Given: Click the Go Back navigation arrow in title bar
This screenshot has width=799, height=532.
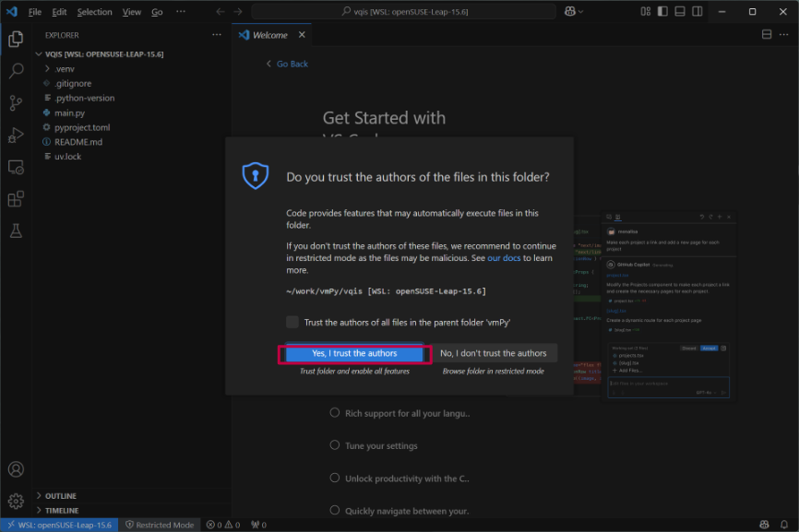Looking at the screenshot, I should pyautogui.click(x=221, y=11).
